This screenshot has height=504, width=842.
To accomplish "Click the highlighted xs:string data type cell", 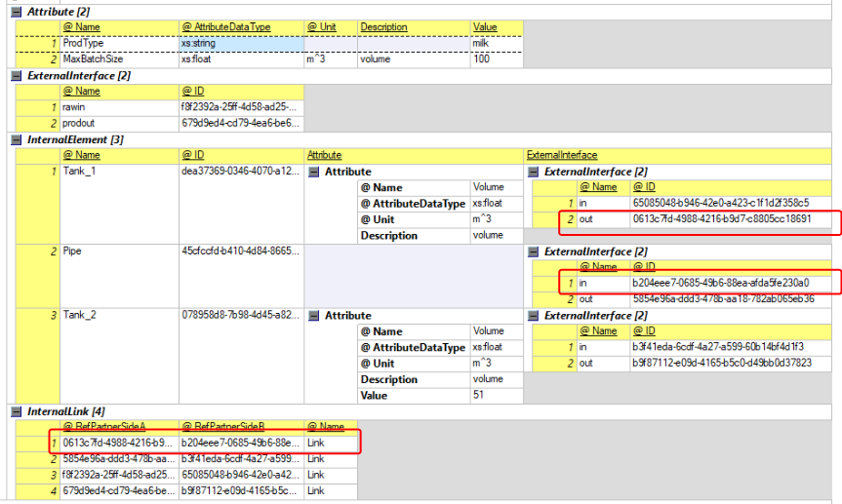I will (240, 44).
